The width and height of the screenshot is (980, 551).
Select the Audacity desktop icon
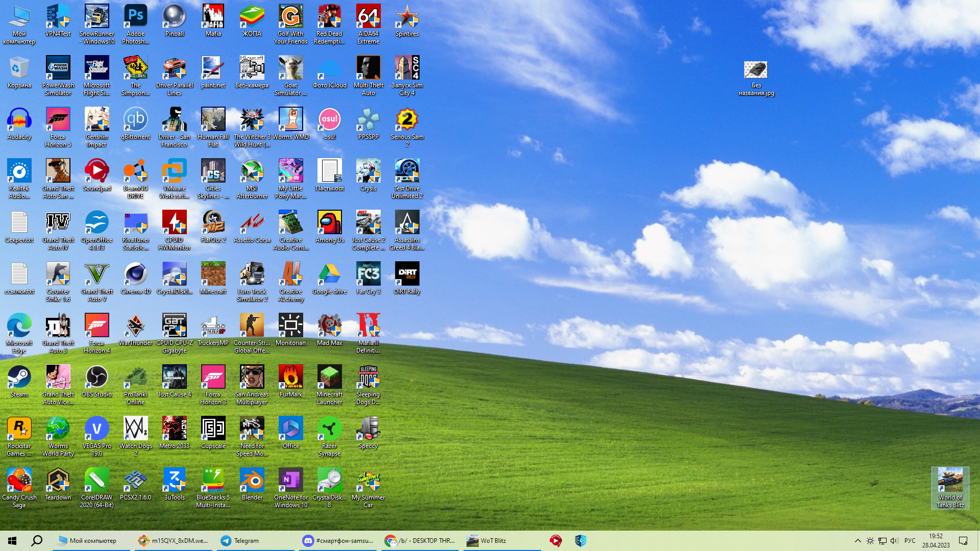tap(19, 123)
